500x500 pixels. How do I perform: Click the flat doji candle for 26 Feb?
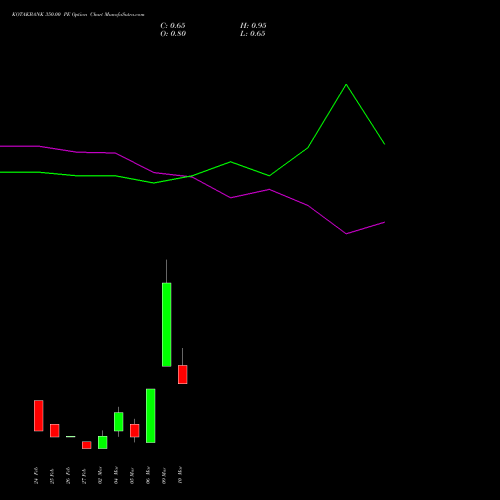tap(71, 436)
